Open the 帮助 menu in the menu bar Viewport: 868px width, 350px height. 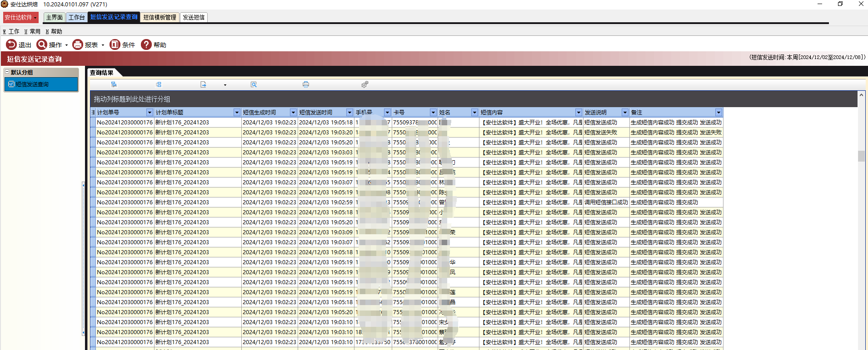point(54,31)
